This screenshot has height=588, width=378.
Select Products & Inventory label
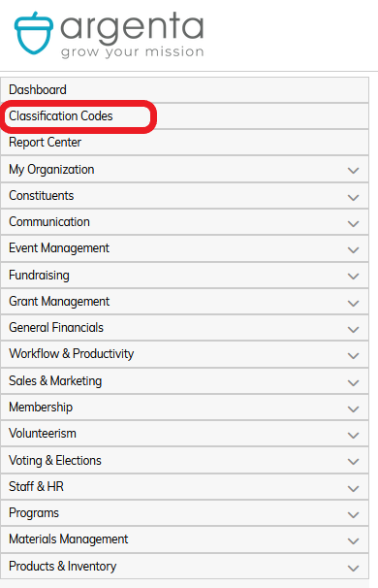[x=63, y=567]
